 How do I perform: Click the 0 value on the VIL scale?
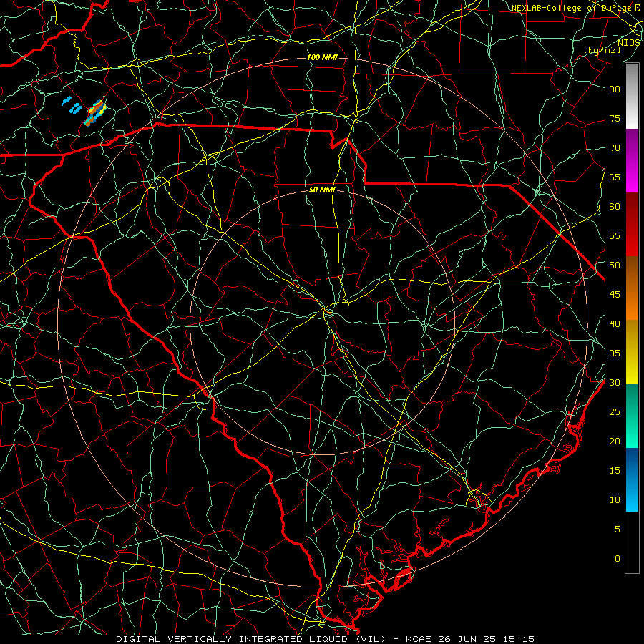click(618, 559)
